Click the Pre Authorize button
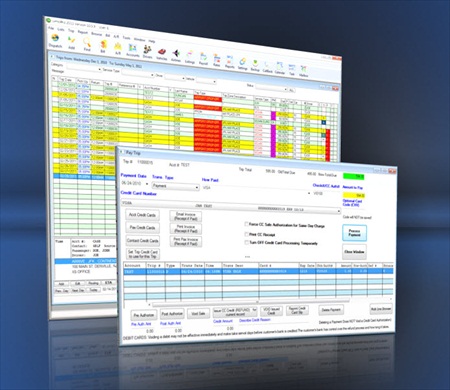 click(x=144, y=315)
